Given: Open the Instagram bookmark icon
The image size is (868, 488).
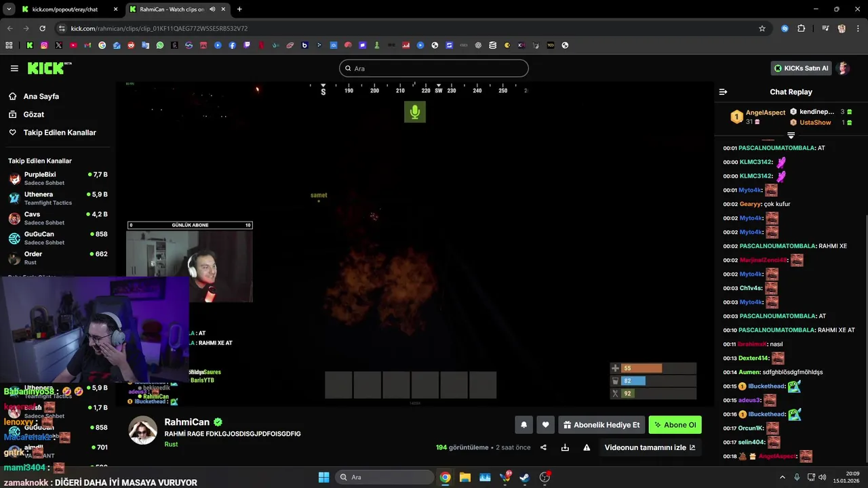Looking at the screenshot, I should point(44,45).
